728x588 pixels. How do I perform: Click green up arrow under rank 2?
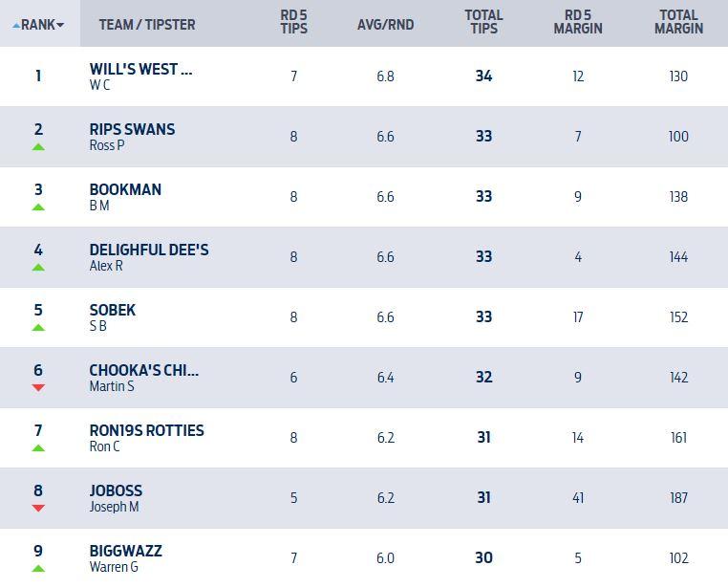pos(38,147)
